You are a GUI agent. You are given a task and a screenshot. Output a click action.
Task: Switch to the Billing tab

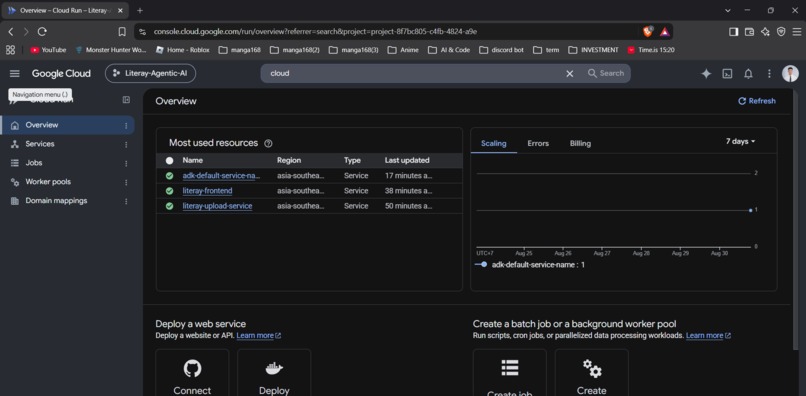tap(580, 143)
